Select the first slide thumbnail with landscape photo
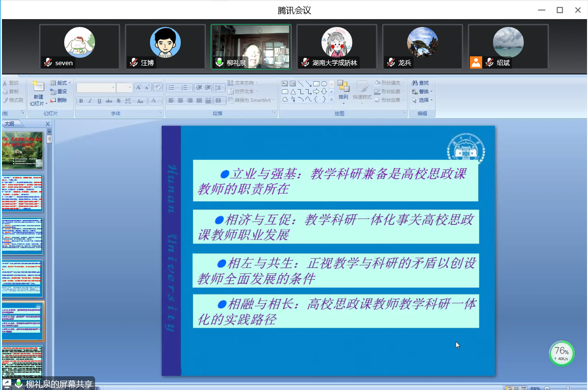 pyautogui.click(x=23, y=150)
